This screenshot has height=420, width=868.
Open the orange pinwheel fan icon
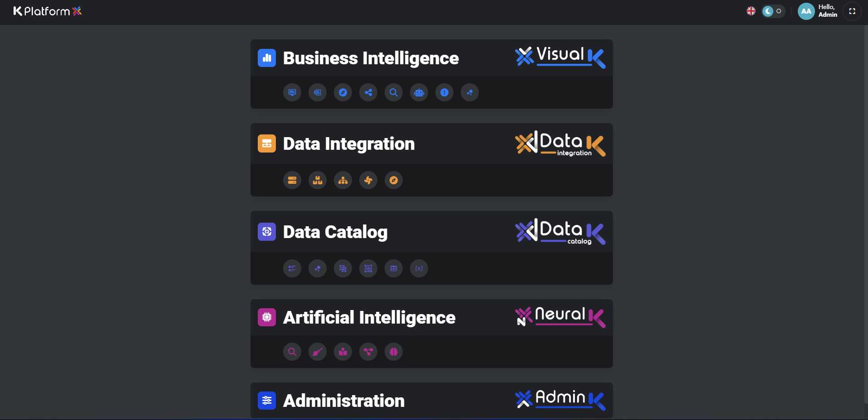pyautogui.click(x=368, y=180)
